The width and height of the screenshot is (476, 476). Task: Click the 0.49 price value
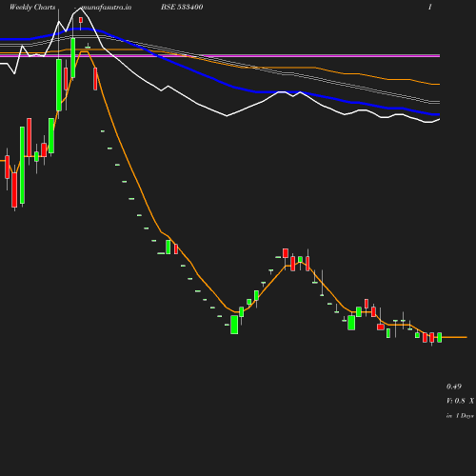(x=454, y=387)
